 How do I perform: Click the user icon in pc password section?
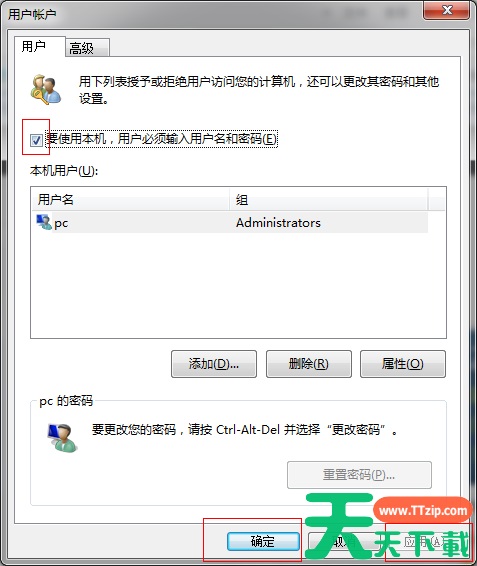tap(62, 437)
